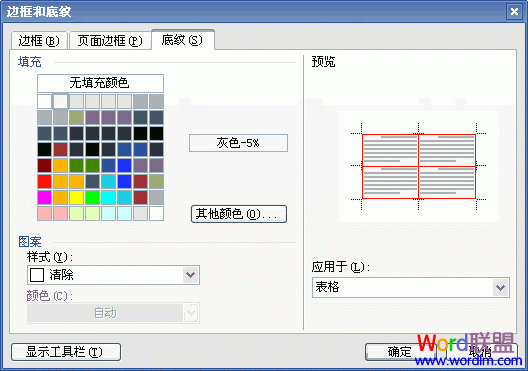Image resolution: width=528 pixels, height=371 pixels.
Task: Click the 边框和底纹 title bar text
Action: click(x=39, y=12)
